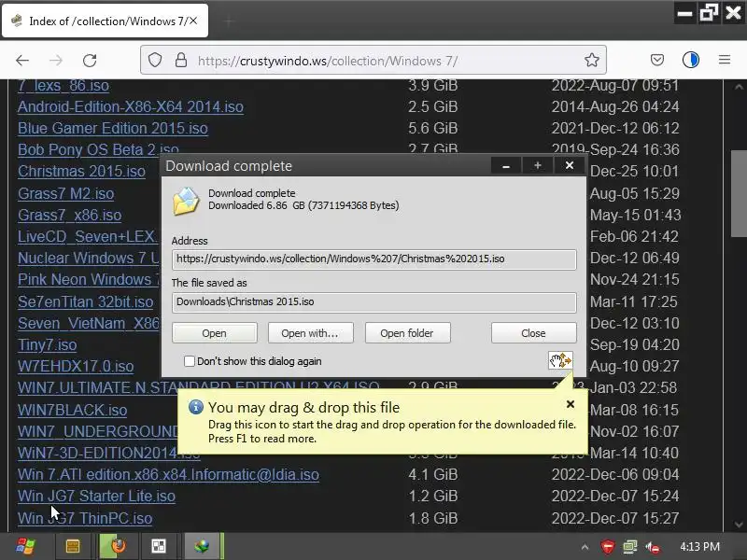Minimize the Download complete dialog

(506, 165)
